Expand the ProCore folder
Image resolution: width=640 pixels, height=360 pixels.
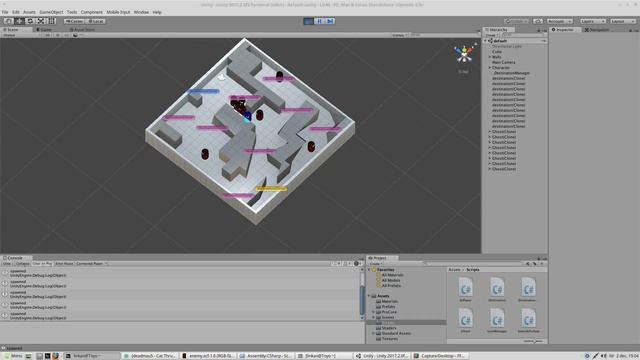tap(373, 312)
